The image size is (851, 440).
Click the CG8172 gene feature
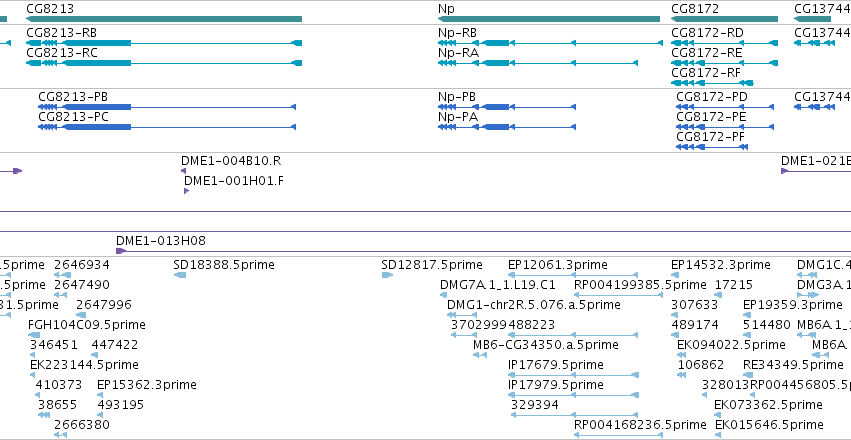(x=725, y=19)
